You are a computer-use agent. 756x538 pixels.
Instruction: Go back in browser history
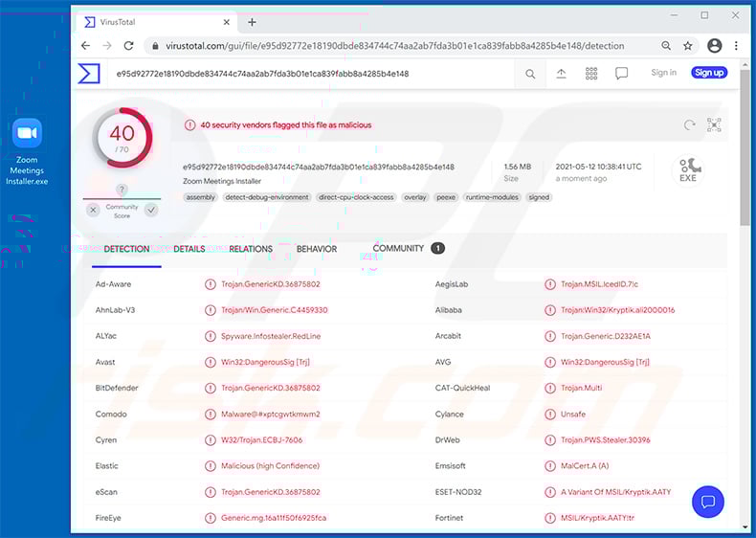pos(85,46)
